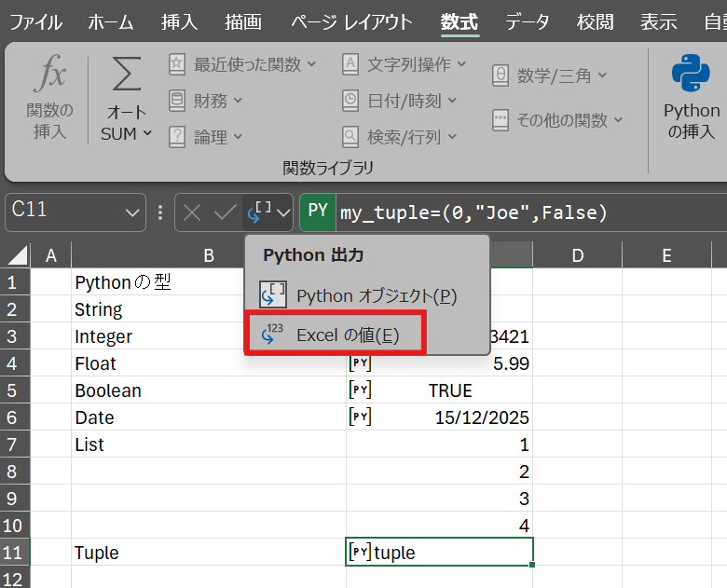This screenshot has height=588, width=727.
Task: Click the その他の関数 ellipsis book icon
Action: pos(501,120)
